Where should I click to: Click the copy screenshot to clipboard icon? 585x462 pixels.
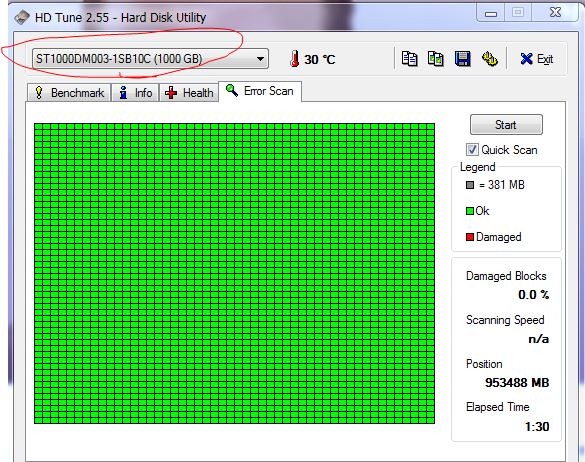[435, 59]
